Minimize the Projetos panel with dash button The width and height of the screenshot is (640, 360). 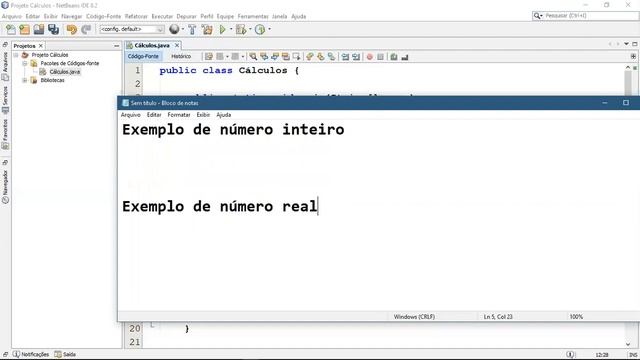tap(116, 46)
